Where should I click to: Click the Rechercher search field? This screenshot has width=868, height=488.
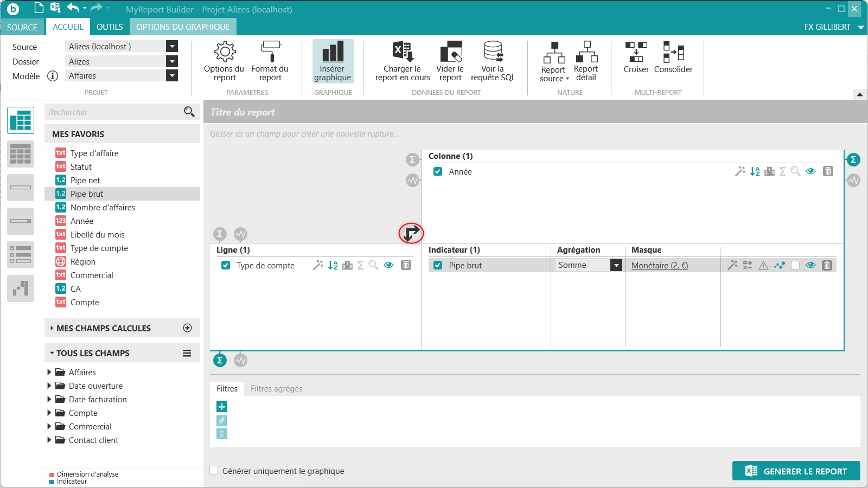pos(114,112)
